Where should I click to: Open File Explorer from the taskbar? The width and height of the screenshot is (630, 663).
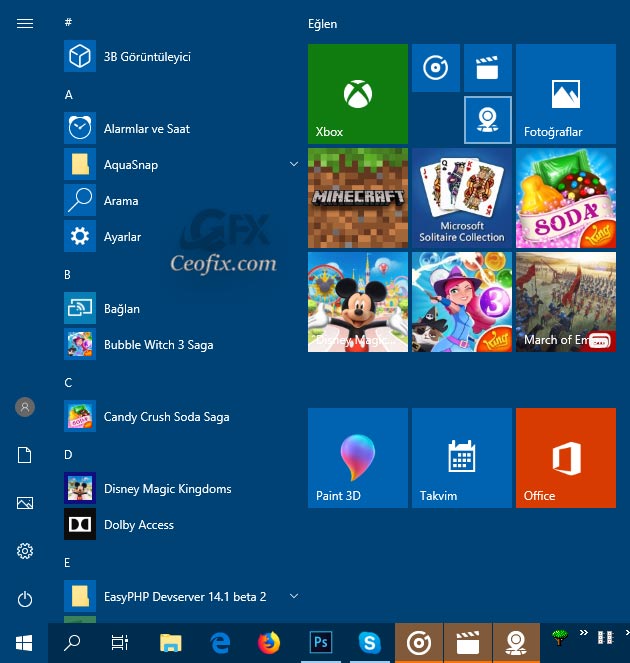point(170,643)
